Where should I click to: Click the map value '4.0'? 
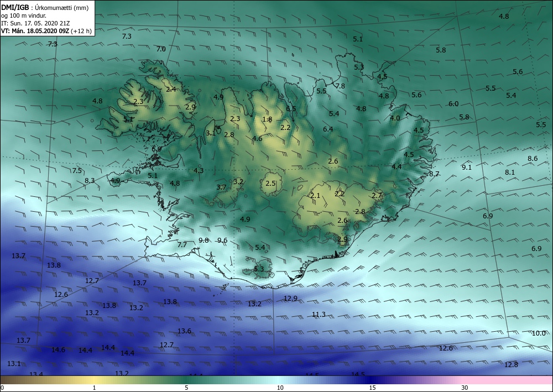(x=395, y=118)
